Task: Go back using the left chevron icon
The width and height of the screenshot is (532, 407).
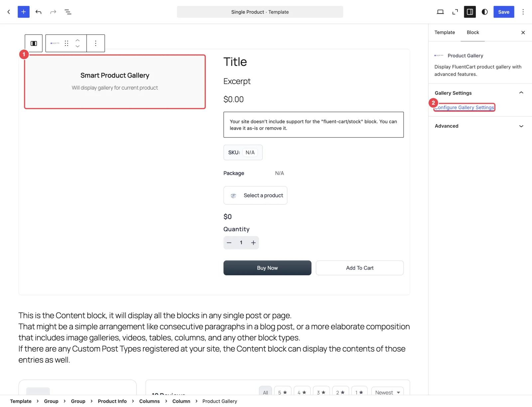Action: click(x=9, y=12)
